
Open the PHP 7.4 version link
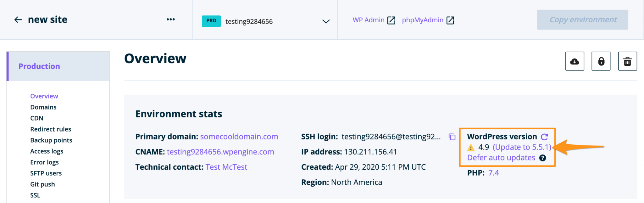[493, 173]
